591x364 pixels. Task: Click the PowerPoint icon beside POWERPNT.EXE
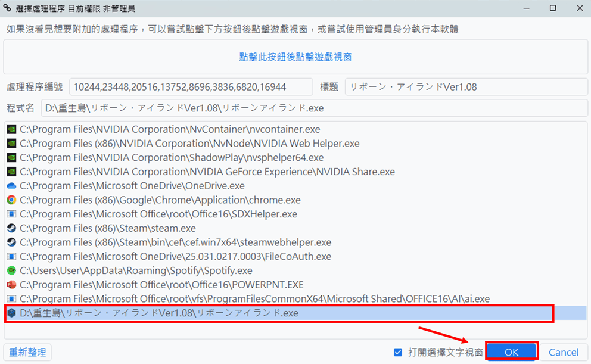(x=11, y=284)
